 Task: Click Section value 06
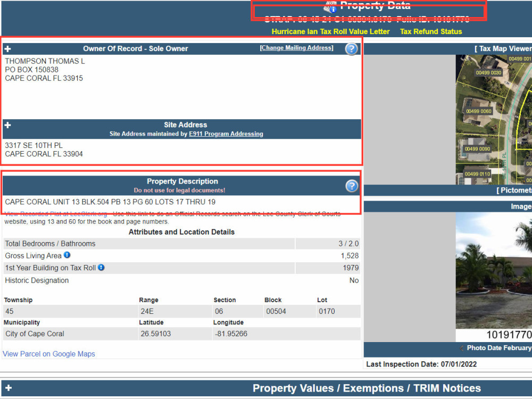click(x=219, y=311)
